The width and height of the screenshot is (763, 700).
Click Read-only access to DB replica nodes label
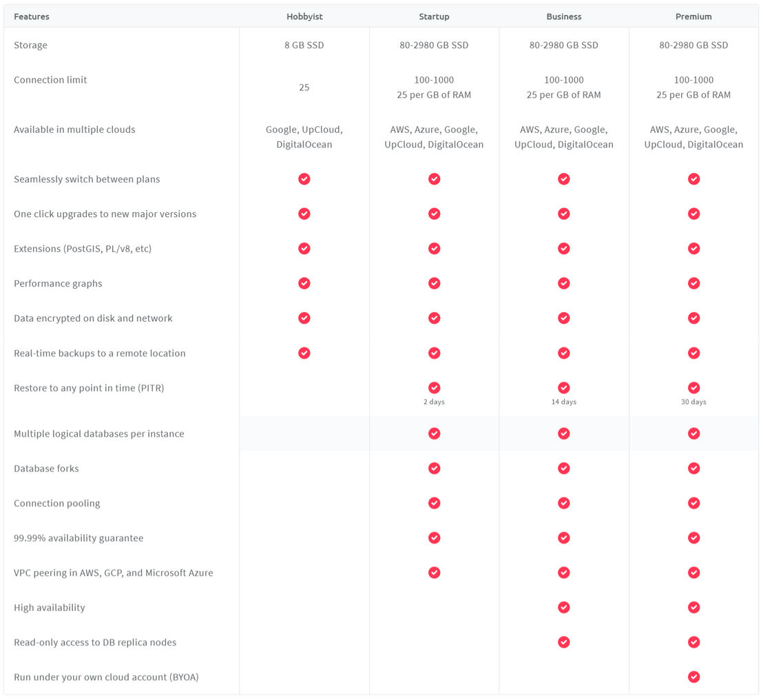(95, 643)
